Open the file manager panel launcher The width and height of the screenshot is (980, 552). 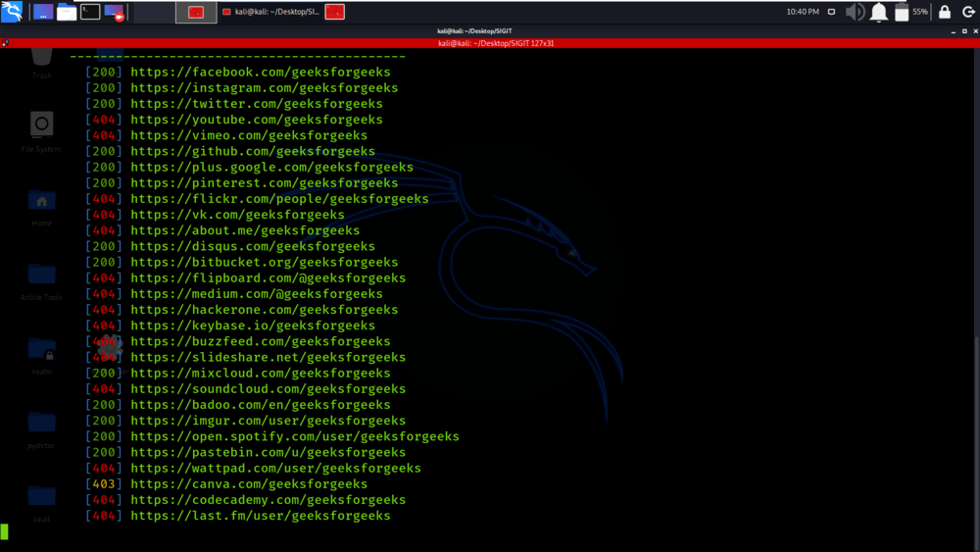[67, 12]
